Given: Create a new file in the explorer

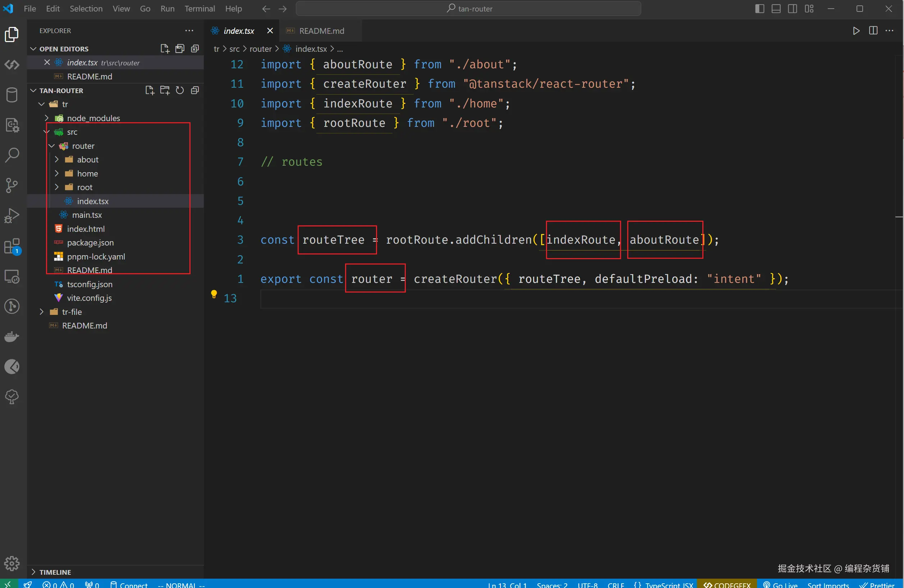Looking at the screenshot, I should [x=149, y=90].
